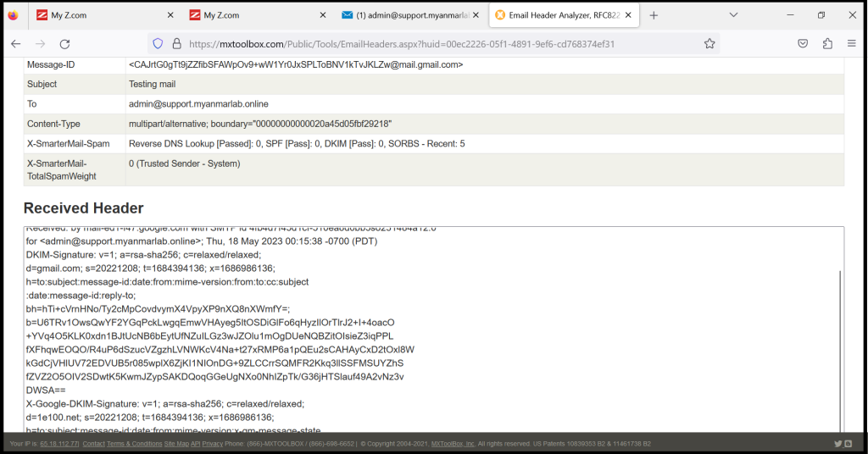Open the Firefox application menu
Screen dimensions: 868x454
click(x=851, y=44)
